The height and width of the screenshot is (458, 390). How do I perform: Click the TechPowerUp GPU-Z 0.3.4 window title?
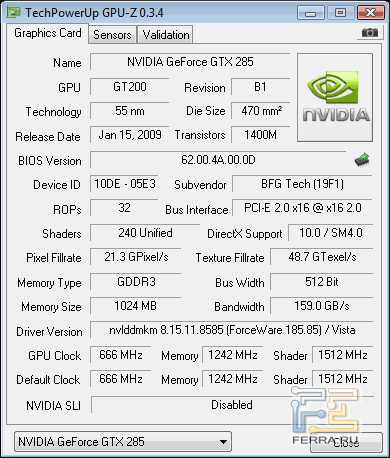[94, 13]
